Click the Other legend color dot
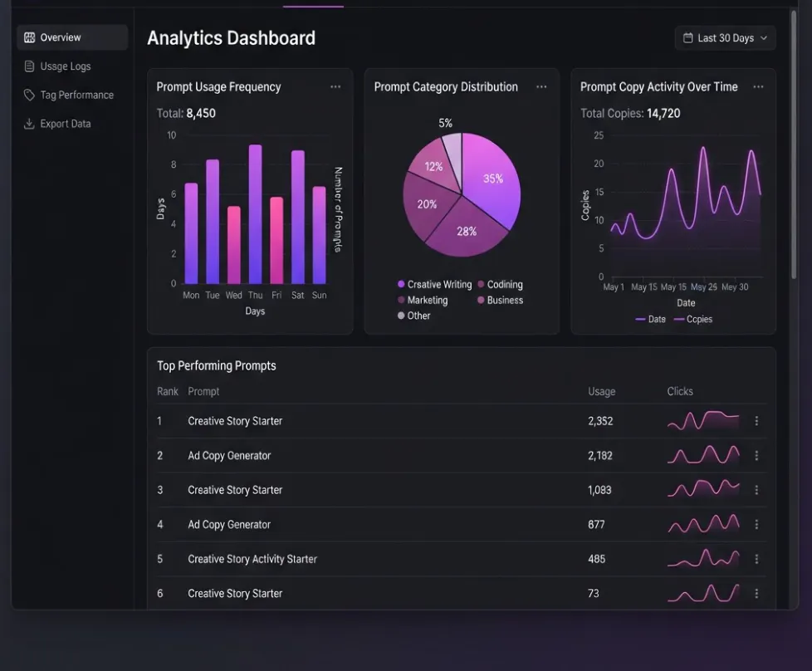 click(x=401, y=316)
